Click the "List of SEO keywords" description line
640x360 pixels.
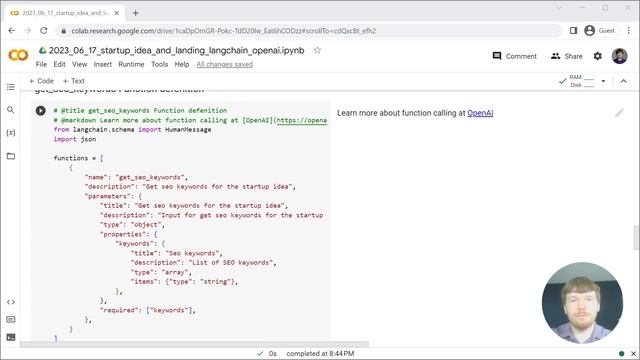[x=203, y=262]
